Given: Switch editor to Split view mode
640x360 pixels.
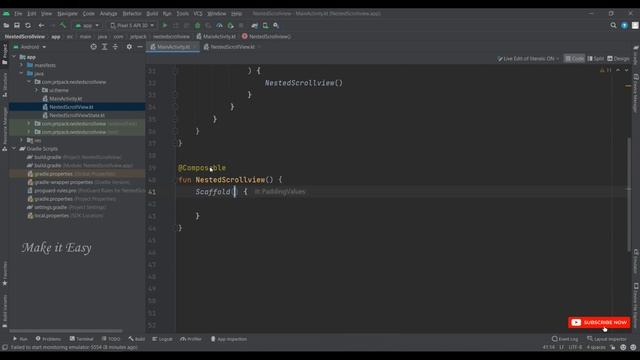Looking at the screenshot, I should (x=596, y=59).
